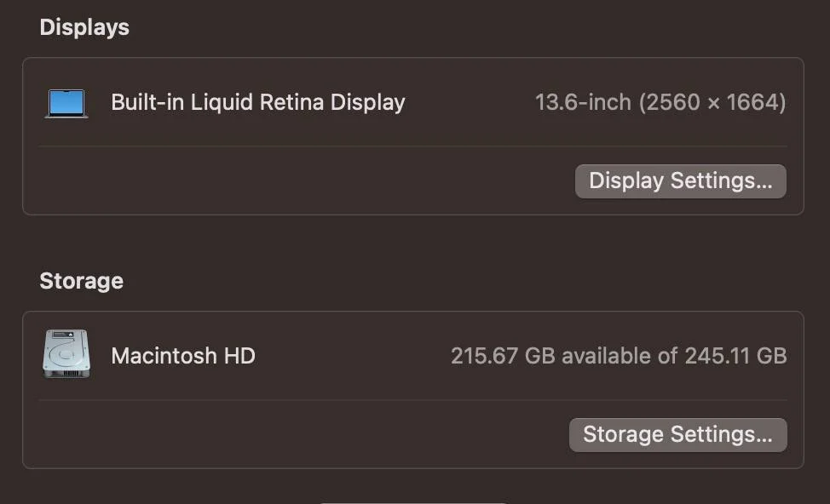Open Display Settings
This screenshot has width=830, height=504.
coord(680,181)
